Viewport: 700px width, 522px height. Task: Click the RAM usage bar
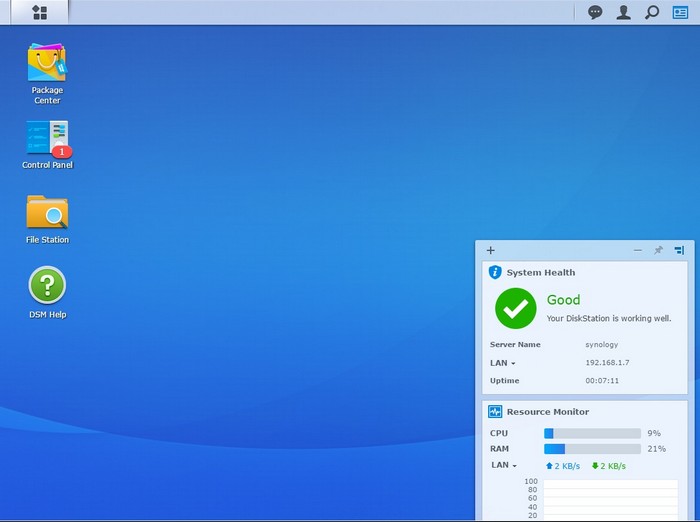coord(592,449)
